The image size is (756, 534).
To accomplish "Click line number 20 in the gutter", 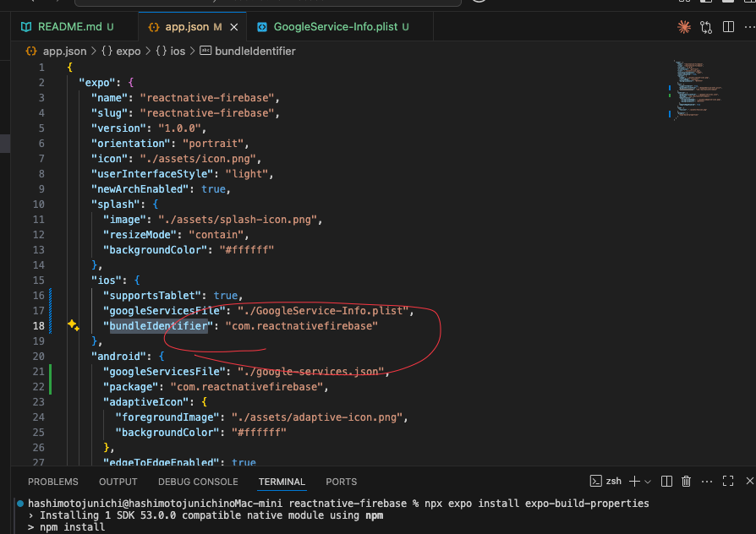I will coord(39,357).
